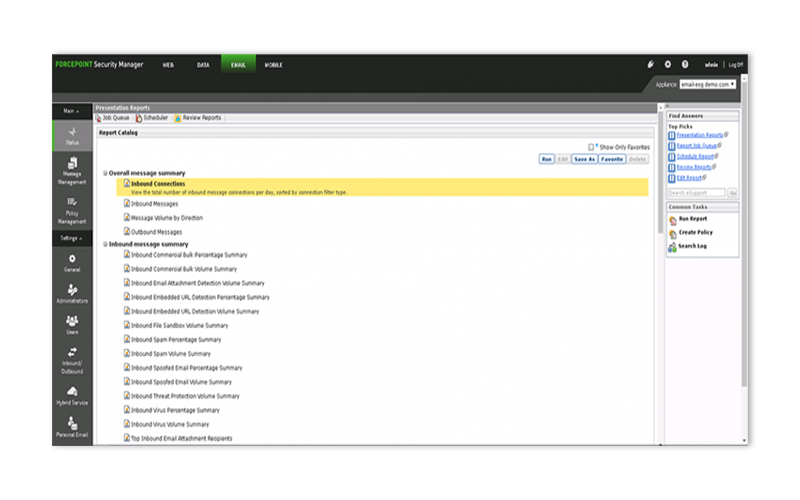This screenshot has width=800, height=500.
Task: Switch to the MOBILE tab
Action: point(274,65)
